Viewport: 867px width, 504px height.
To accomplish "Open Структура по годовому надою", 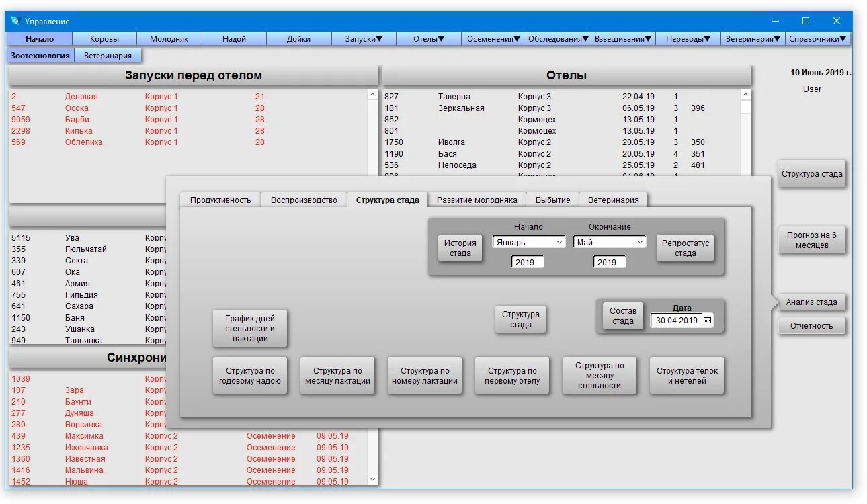I will click(250, 376).
